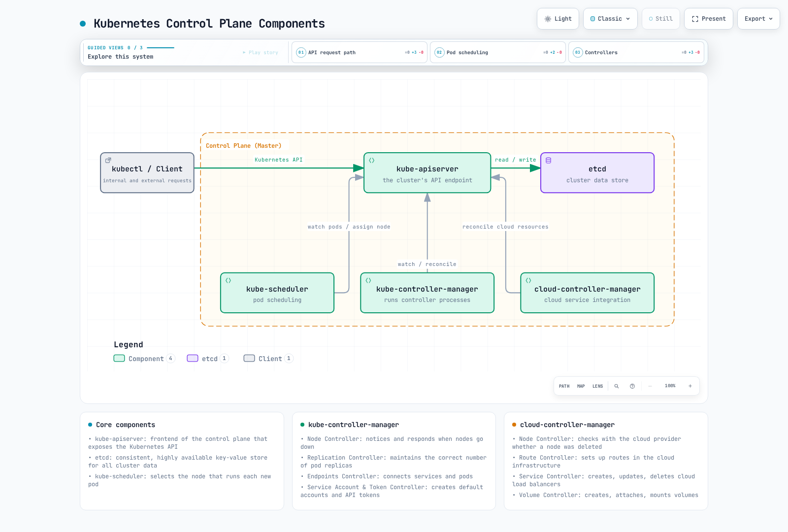Image resolution: width=788 pixels, height=532 pixels.
Task: Click the watch pods / assign node label
Action: (349, 227)
